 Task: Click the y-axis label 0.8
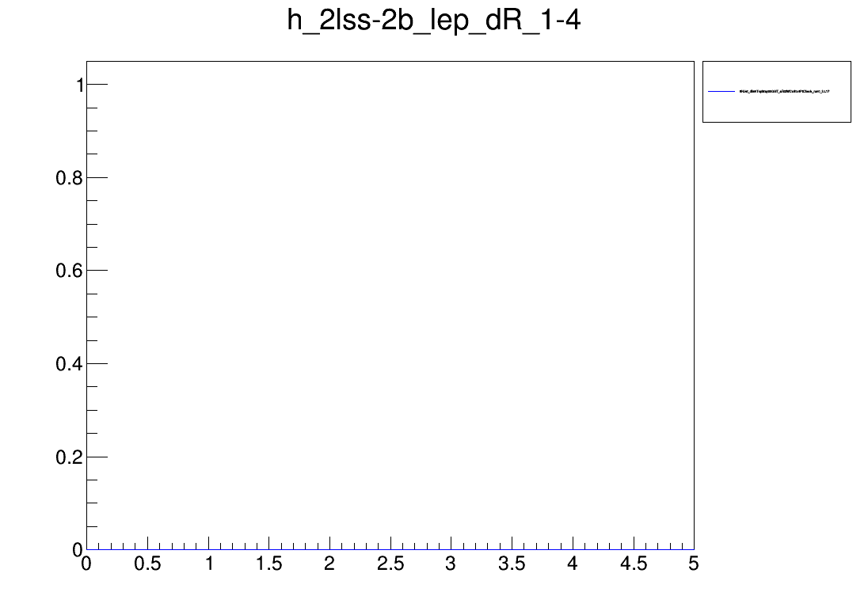(x=69, y=178)
